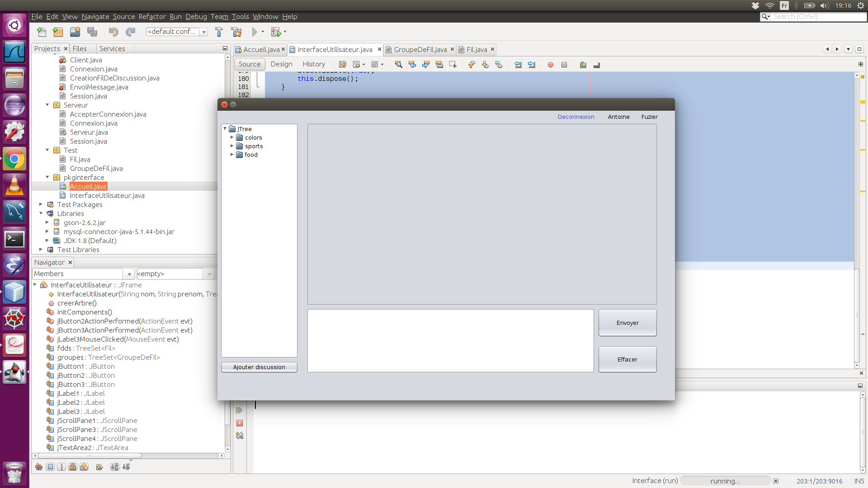
Task: Click the Clean and Build icon
Action: pos(236,31)
